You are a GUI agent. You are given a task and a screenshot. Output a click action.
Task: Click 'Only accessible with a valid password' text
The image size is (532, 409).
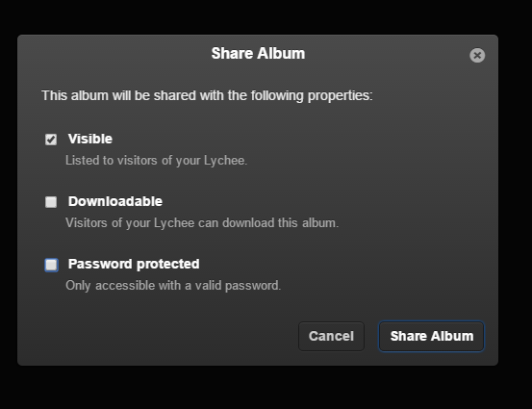(173, 286)
